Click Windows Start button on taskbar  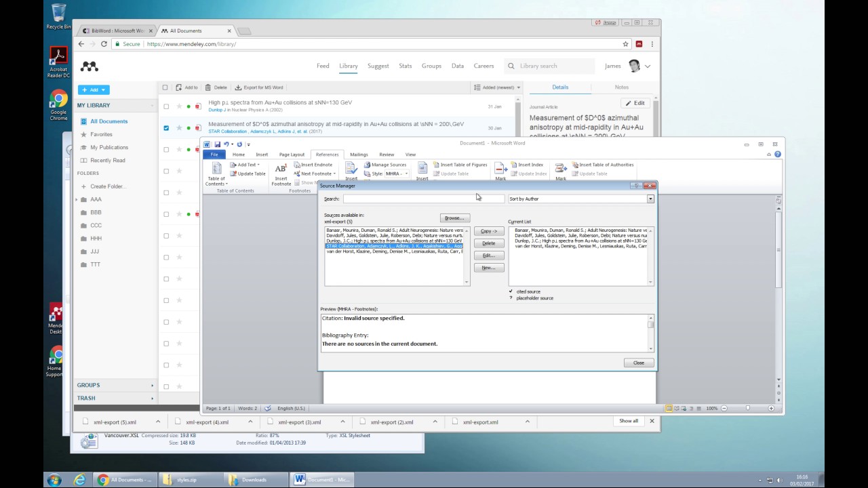pos(54,480)
